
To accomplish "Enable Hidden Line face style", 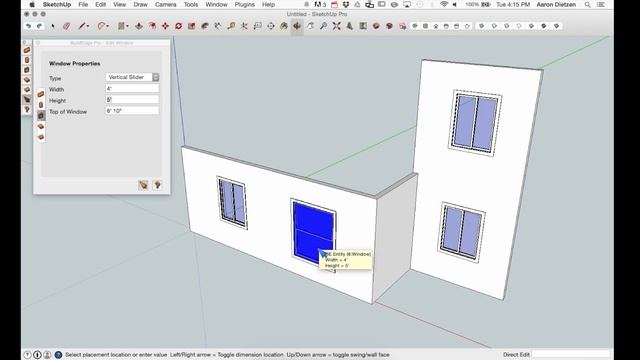I will coord(519,26).
